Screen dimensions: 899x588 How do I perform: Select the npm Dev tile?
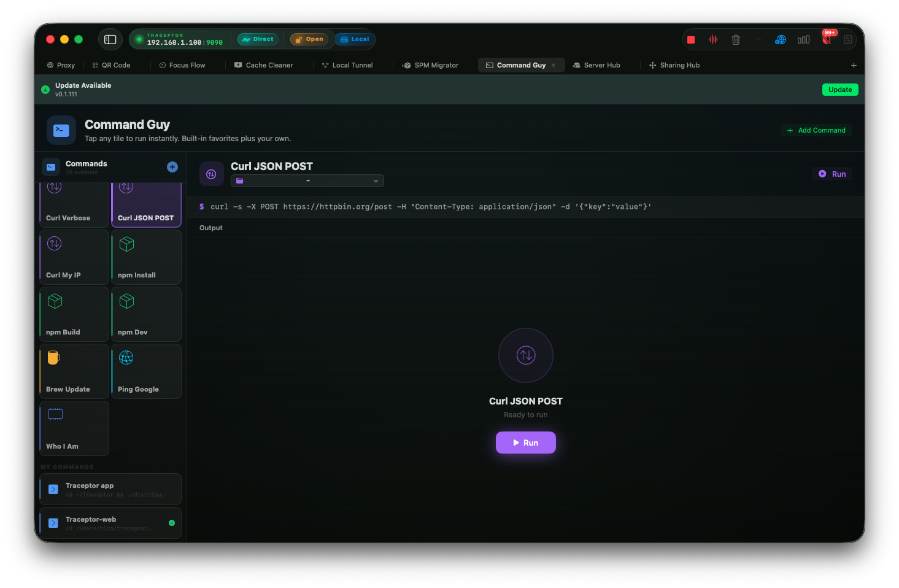[146, 314]
